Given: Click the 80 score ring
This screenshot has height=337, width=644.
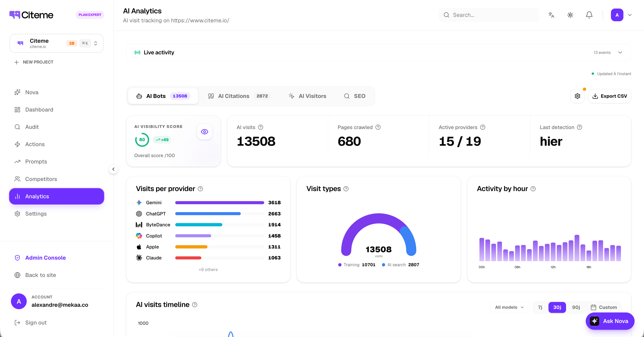Looking at the screenshot, I should coord(142,140).
